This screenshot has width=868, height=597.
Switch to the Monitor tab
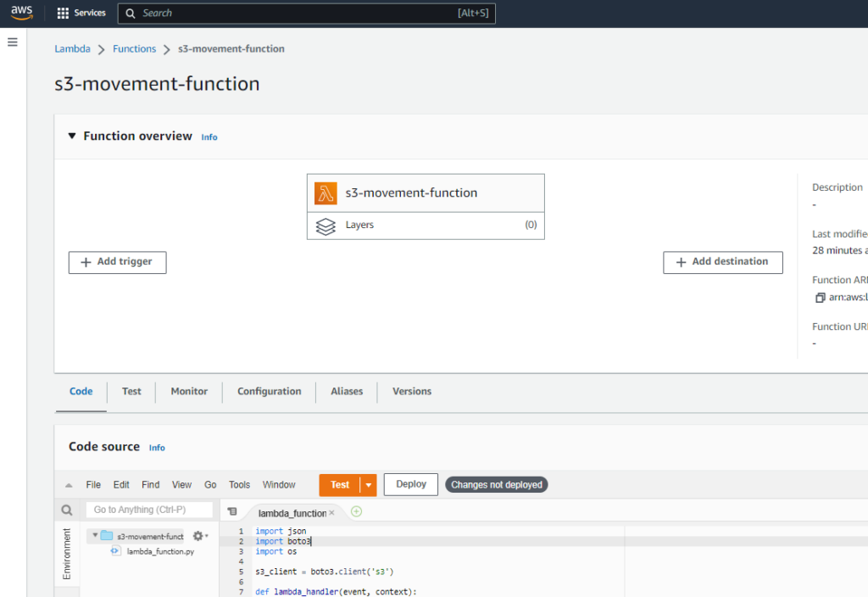coord(188,392)
